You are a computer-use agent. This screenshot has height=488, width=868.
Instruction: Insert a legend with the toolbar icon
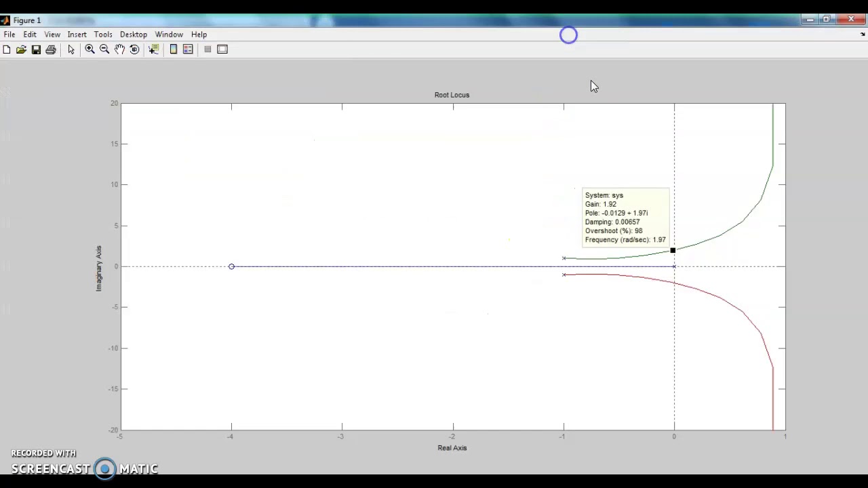pyautogui.click(x=188, y=49)
